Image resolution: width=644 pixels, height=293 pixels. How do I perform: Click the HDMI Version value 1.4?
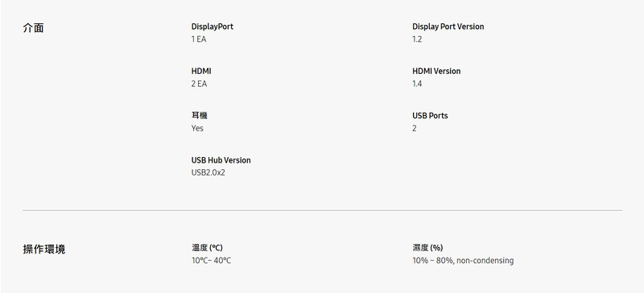pos(417,84)
